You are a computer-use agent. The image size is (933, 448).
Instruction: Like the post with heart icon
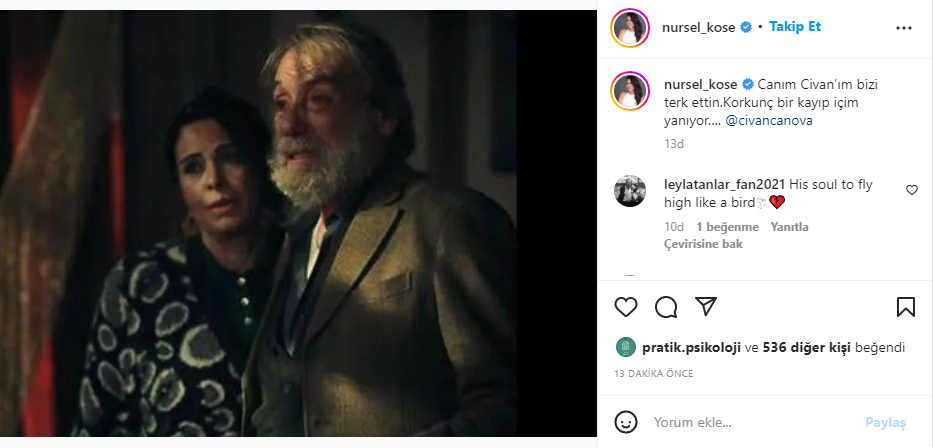point(625,307)
